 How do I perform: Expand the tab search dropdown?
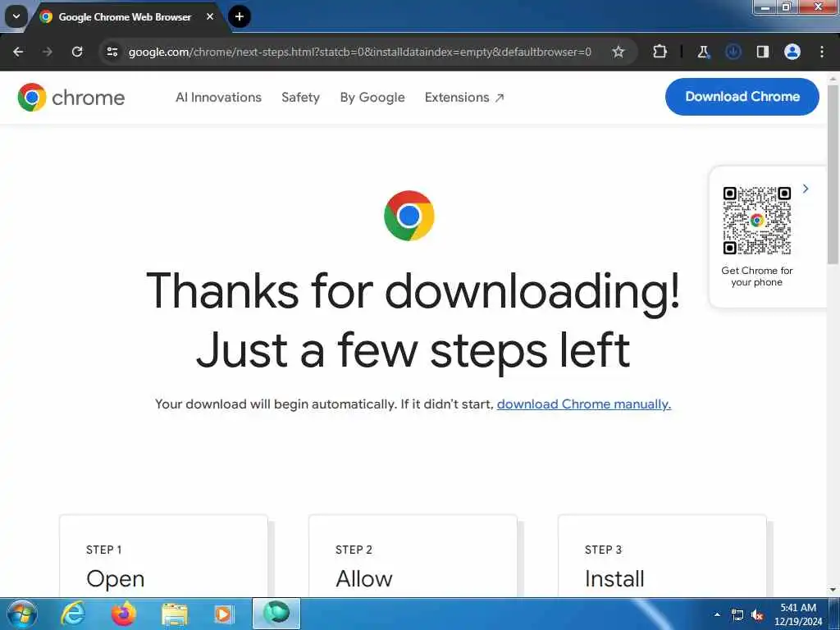pyautogui.click(x=16, y=16)
